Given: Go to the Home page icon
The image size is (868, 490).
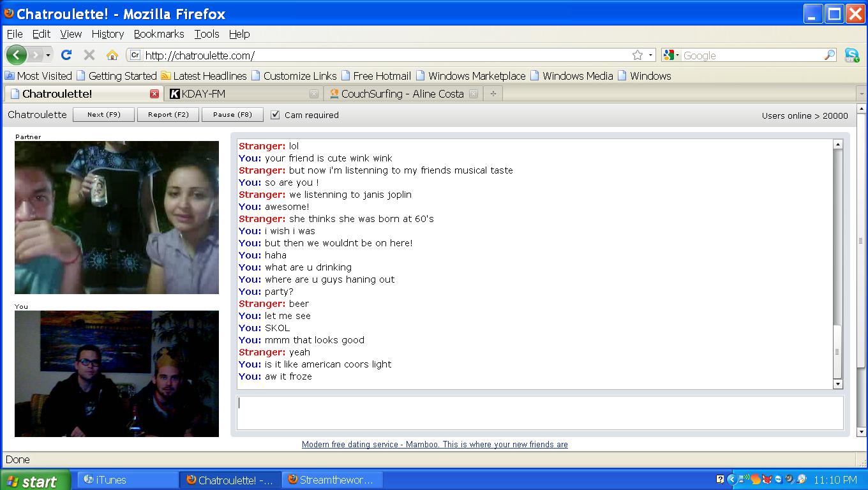Looking at the screenshot, I should point(112,55).
